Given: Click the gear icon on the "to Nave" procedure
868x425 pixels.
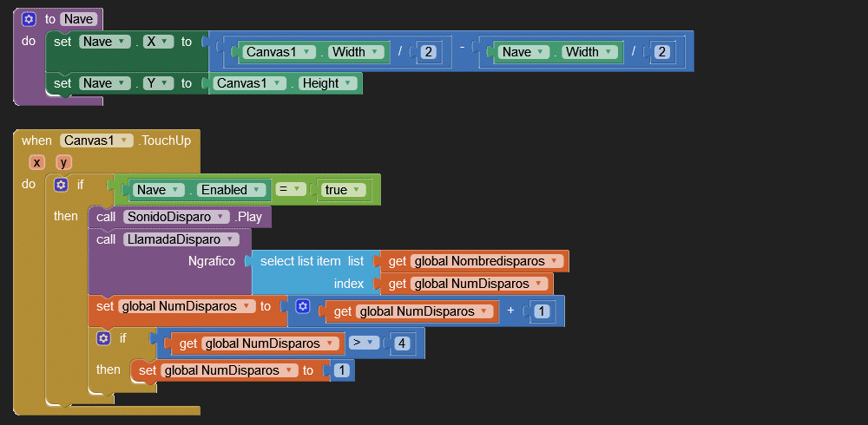Looking at the screenshot, I should coord(29,19).
